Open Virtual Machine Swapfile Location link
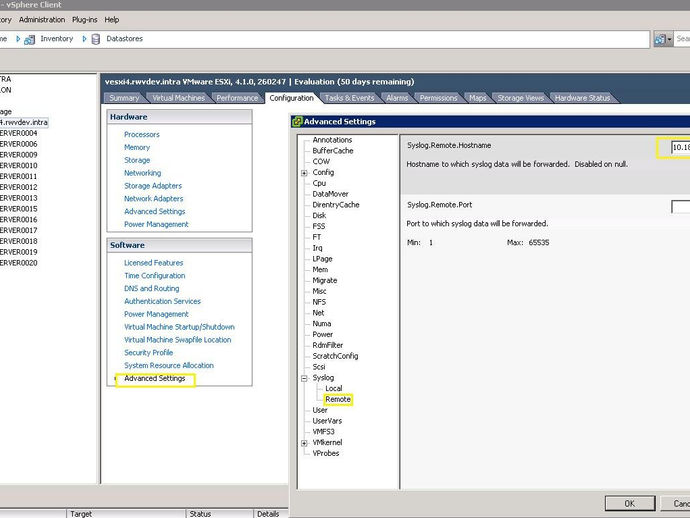The width and height of the screenshot is (690, 518). coord(177,340)
